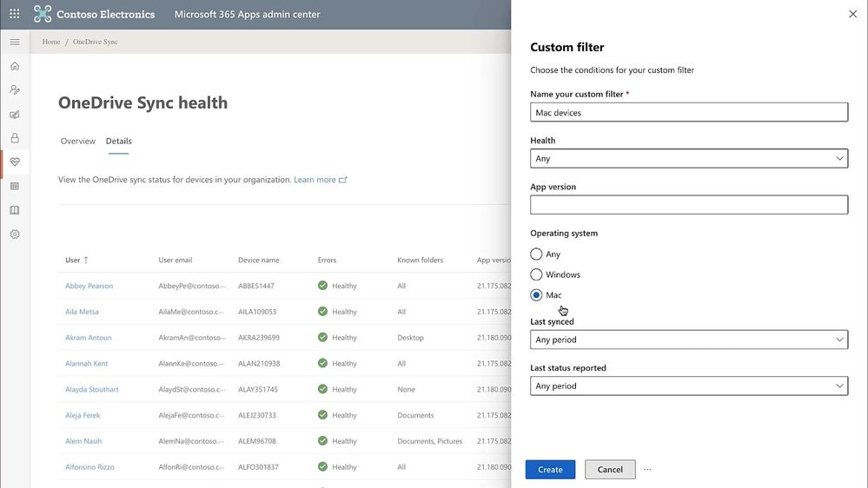
Task: Click the App version input field
Action: tap(689, 205)
